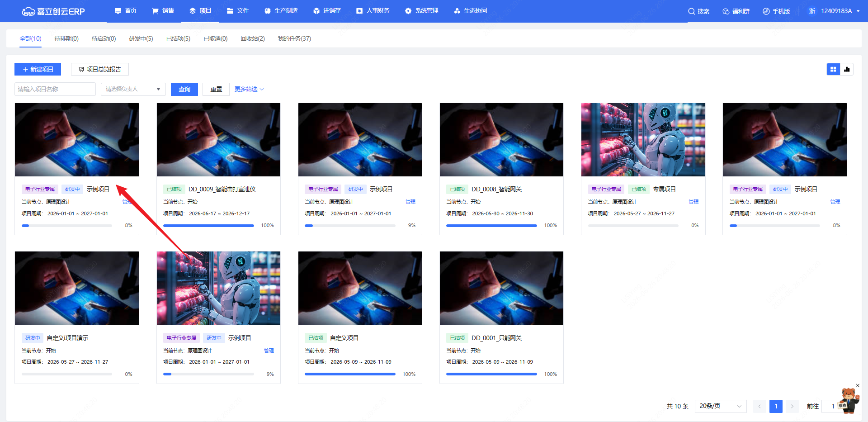Click the 新建项目 button
This screenshot has width=868, height=422.
[38, 69]
